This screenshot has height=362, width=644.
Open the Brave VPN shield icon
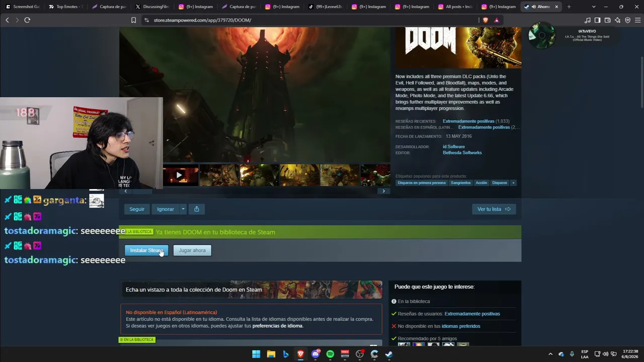pyautogui.click(x=627, y=20)
